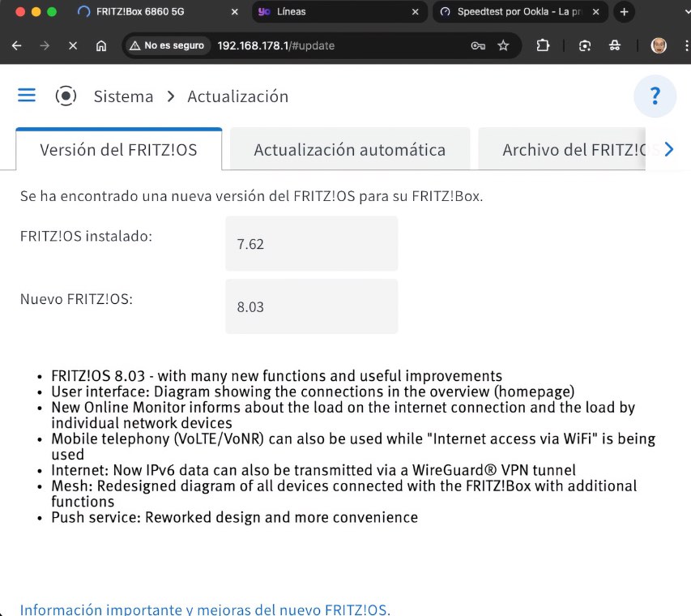Click the 'New Online Monitor informs' bullet
The width and height of the screenshot is (691, 616).
pos(343,415)
